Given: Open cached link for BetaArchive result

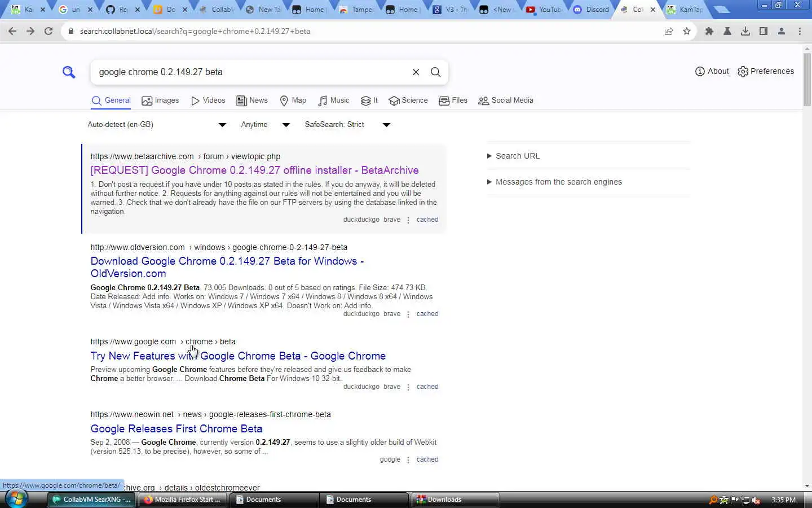Looking at the screenshot, I should pyautogui.click(x=427, y=220).
